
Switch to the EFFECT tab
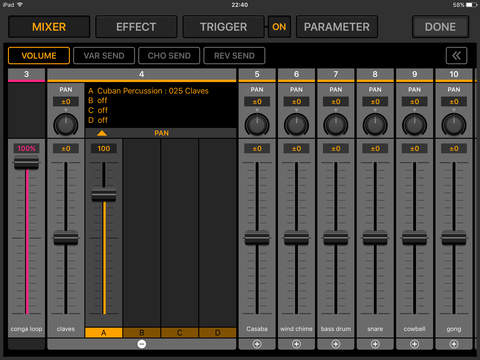pos(136,27)
